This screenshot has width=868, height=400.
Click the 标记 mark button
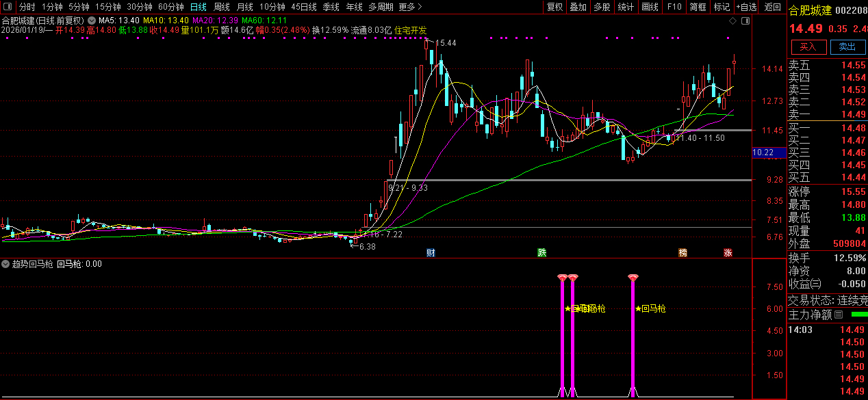(x=722, y=7)
